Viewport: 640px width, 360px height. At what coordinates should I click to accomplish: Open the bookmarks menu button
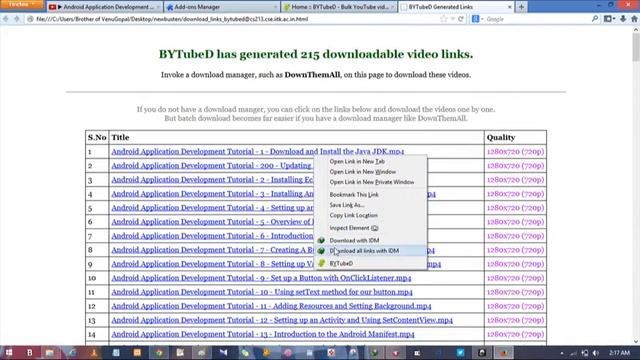pos(609,19)
